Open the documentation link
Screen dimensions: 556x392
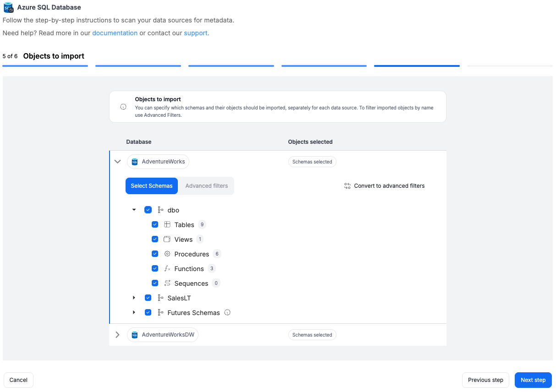115,33
